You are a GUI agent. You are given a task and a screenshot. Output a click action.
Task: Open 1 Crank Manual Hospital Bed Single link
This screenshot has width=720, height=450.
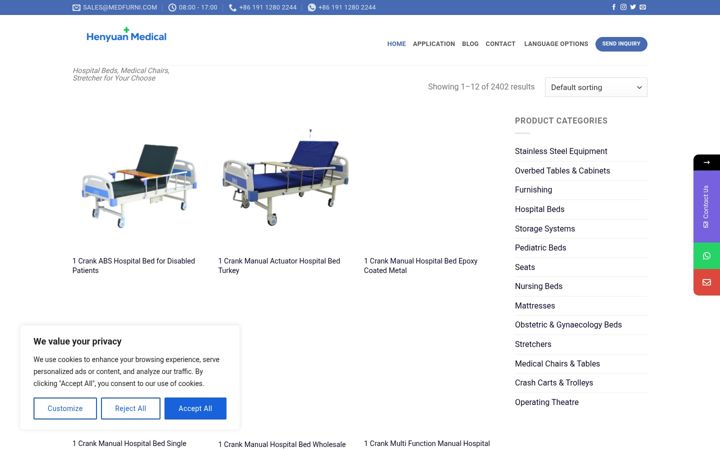pyautogui.click(x=129, y=444)
